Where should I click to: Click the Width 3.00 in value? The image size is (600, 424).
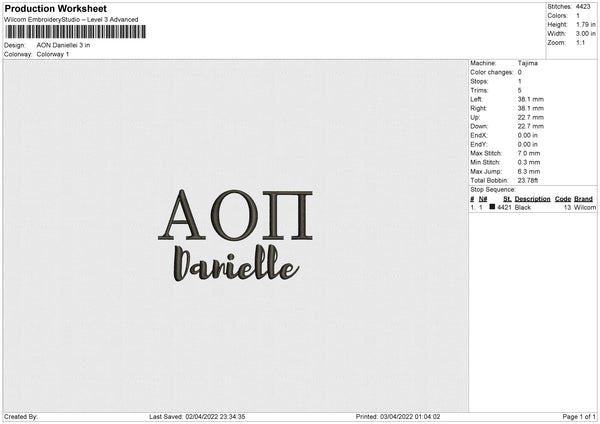point(586,34)
